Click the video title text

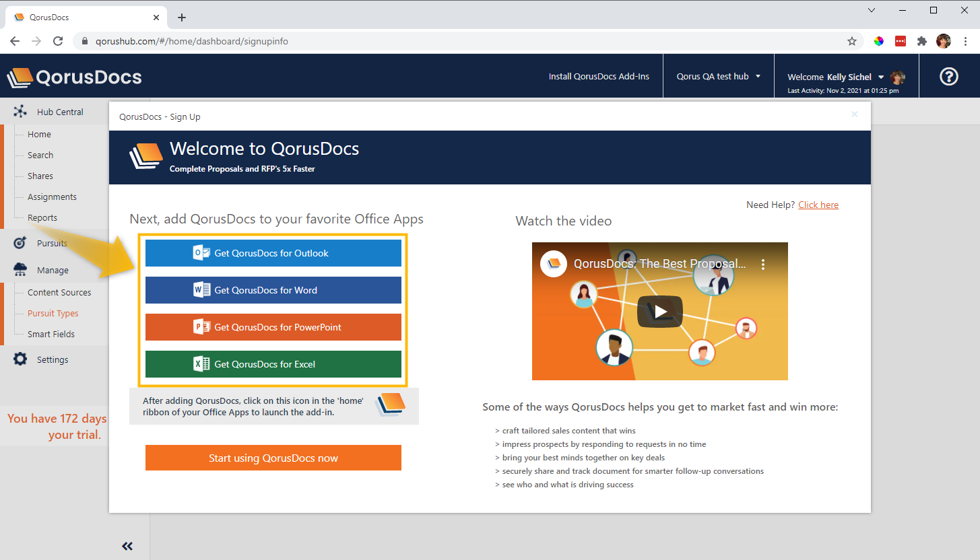[x=660, y=264]
